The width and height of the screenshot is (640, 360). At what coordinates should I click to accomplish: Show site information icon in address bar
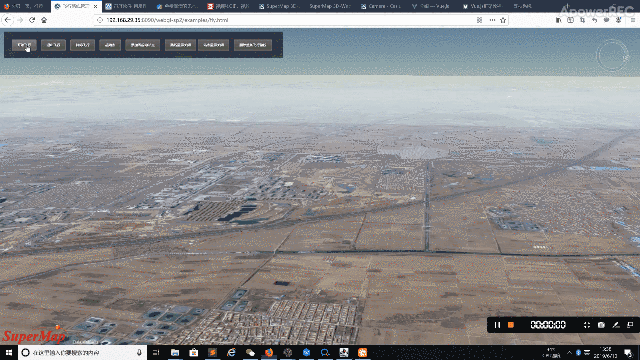[x=100, y=20]
